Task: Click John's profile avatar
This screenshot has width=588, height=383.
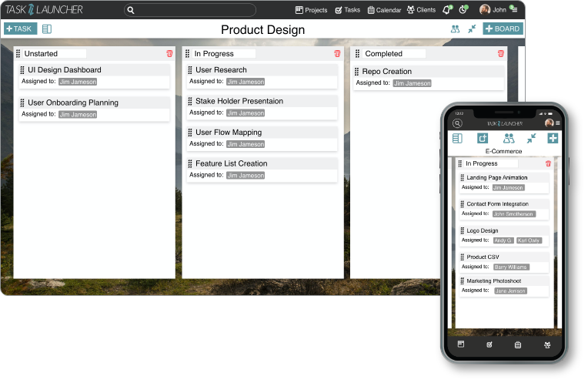Action: pyautogui.click(x=485, y=10)
